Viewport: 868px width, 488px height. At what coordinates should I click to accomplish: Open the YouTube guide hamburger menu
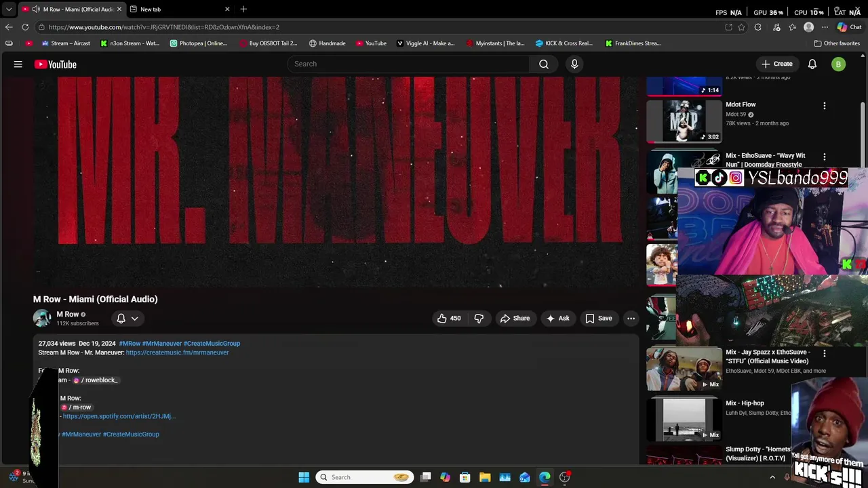click(18, 64)
